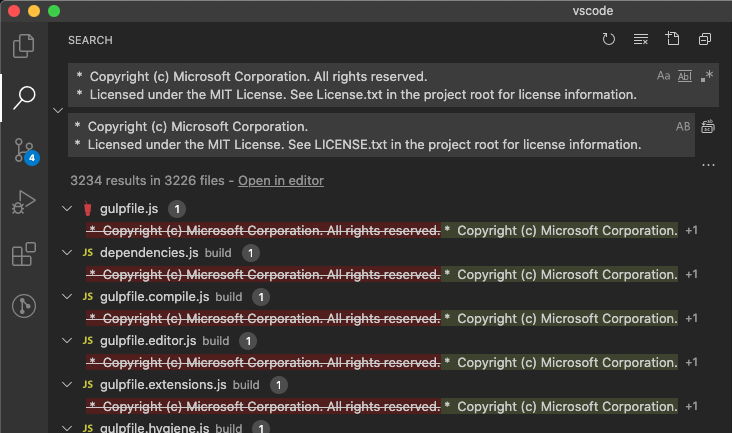The height and width of the screenshot is (433, 732).
Task: Click the Replace All button
Action: 708,126
